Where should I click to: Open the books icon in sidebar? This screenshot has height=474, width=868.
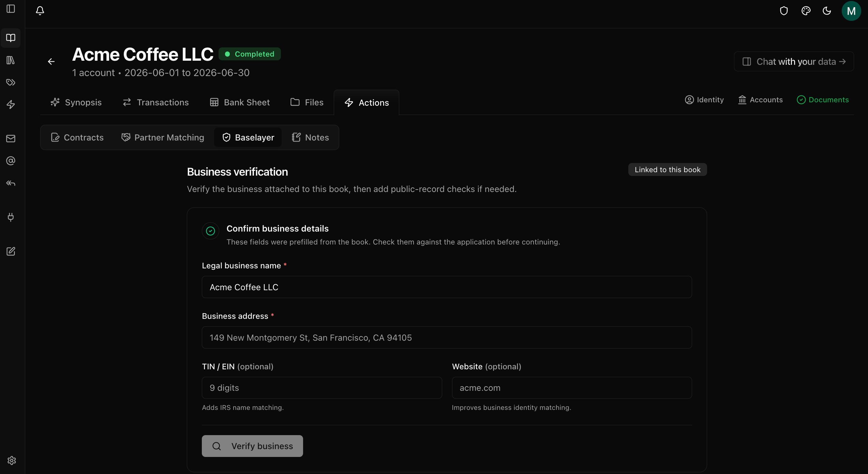[11, 38]
